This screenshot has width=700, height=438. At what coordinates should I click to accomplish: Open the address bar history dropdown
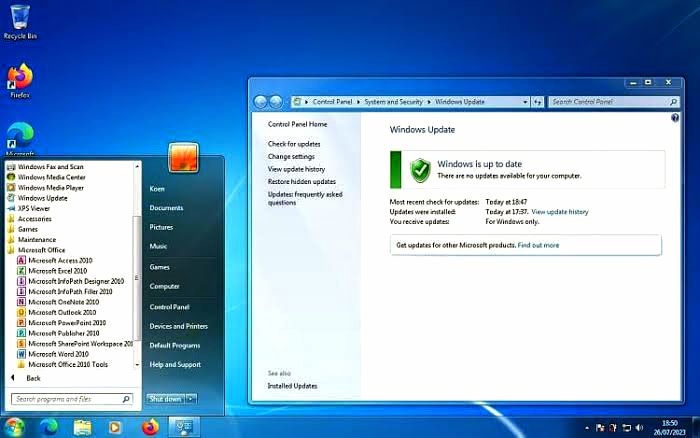point(525,102)
